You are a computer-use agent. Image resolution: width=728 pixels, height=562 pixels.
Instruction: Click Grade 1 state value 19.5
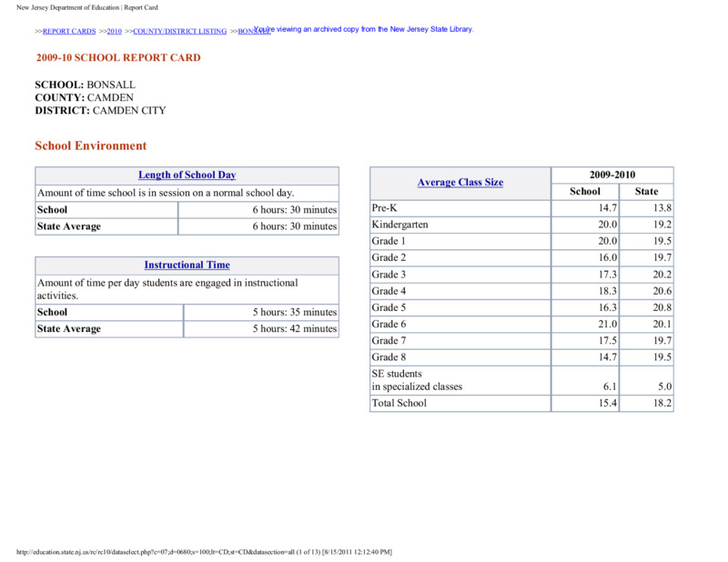click(x=662, y=241)
